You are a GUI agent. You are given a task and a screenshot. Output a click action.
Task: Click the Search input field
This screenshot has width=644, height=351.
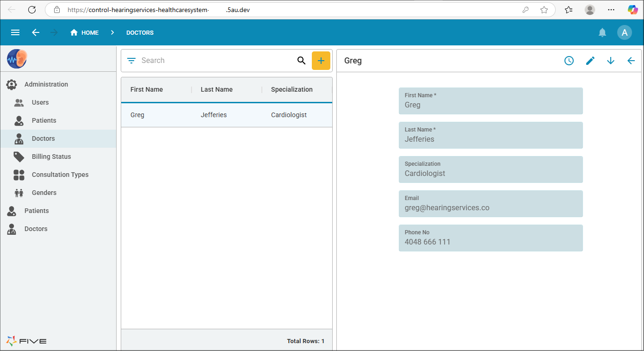(217, 61)
